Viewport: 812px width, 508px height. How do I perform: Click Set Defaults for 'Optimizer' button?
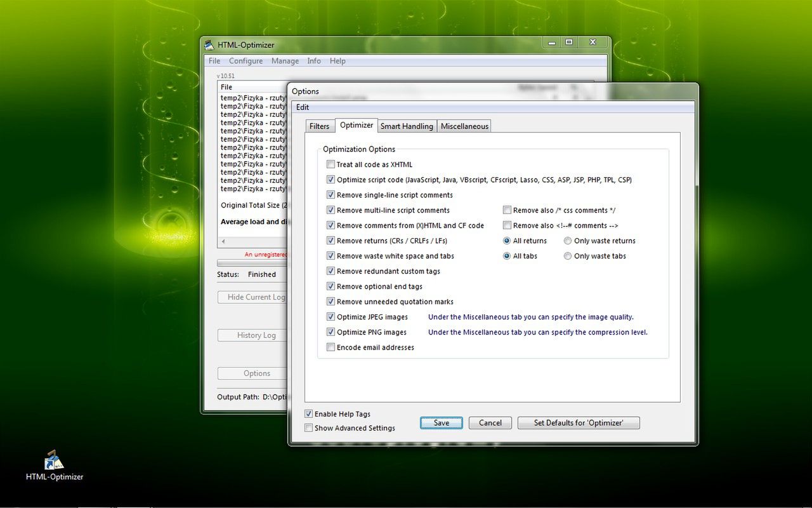pyautogui.click(x=579, y=423)
